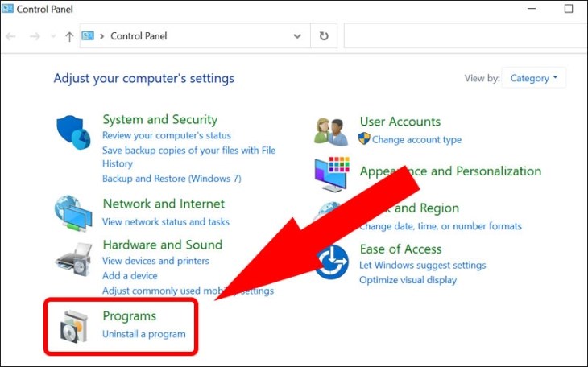Image resolution: width=588 pixels, height=367 pixels.
Task: Click Add a device link
Action: tap(130, 275)
